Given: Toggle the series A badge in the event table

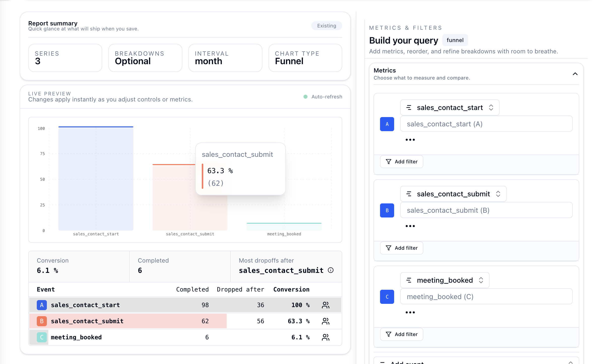Looking at the screenshot, I should tap(42, 305).
